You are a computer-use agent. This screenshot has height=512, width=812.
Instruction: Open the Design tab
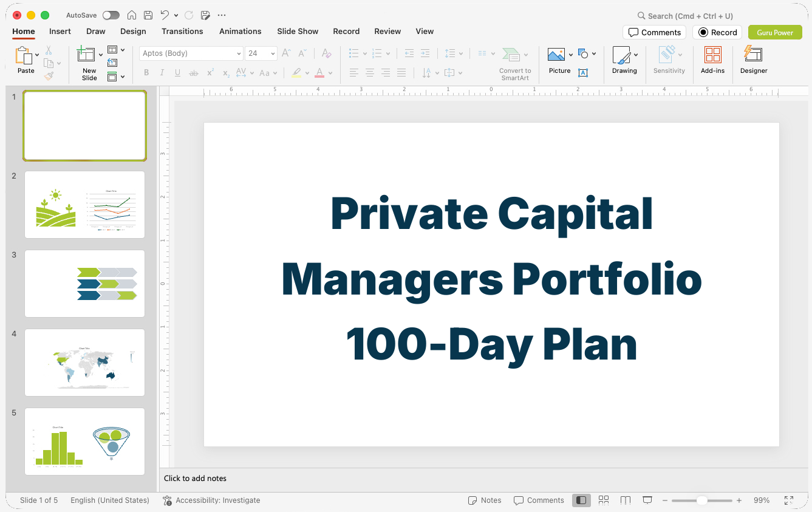pyautogui.click(x=133, y=31)
